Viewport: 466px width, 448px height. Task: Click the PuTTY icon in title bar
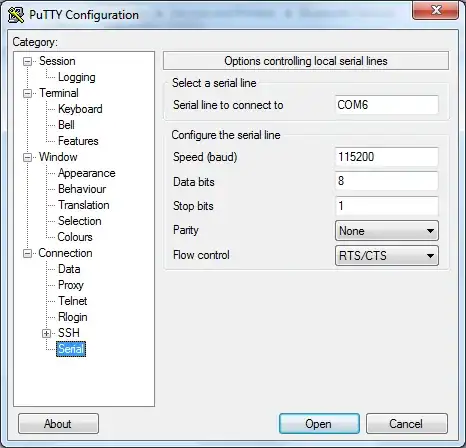point(16,15)
